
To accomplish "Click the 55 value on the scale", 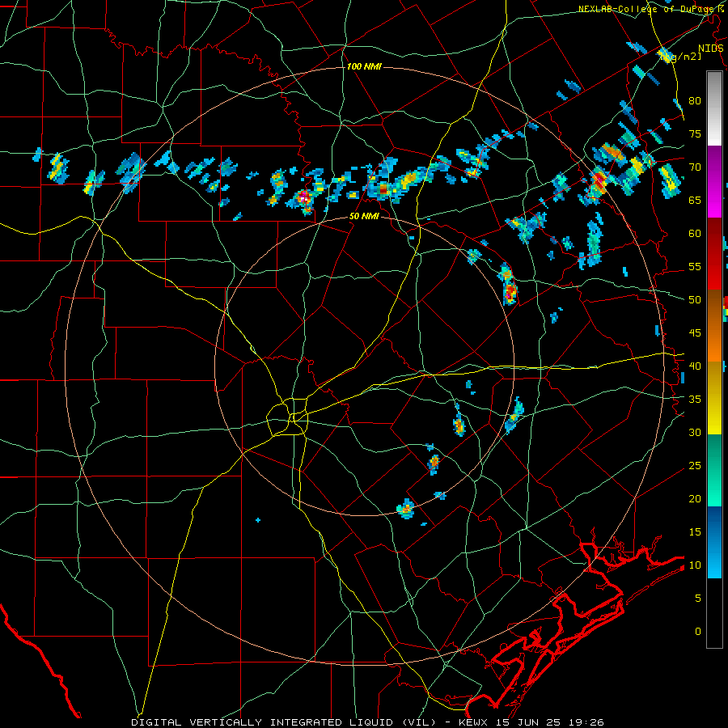I will tap(695, 266).
